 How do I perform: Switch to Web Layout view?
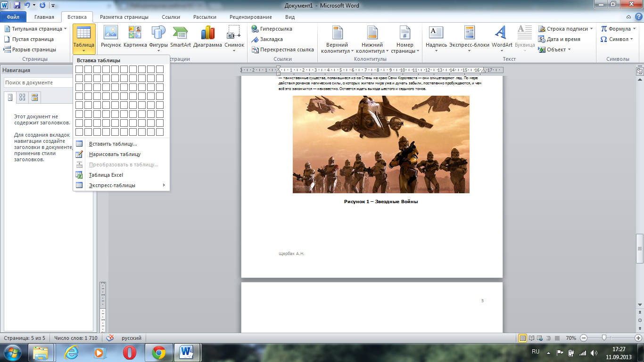(x=541, y=338)
